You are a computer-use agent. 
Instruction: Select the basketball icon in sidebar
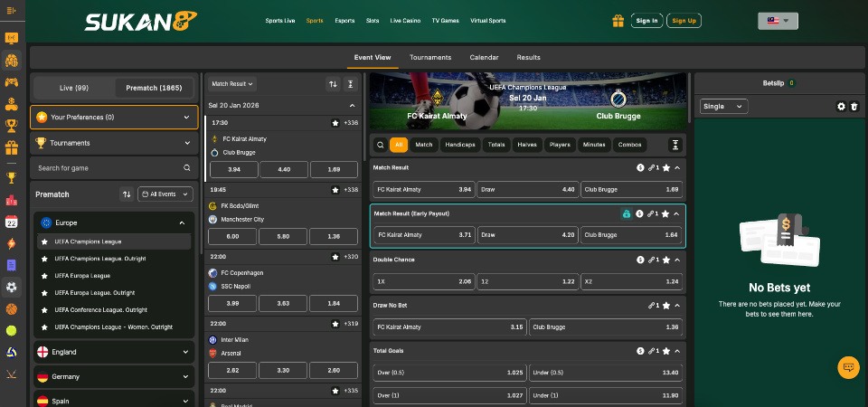(x=12, y=309)
